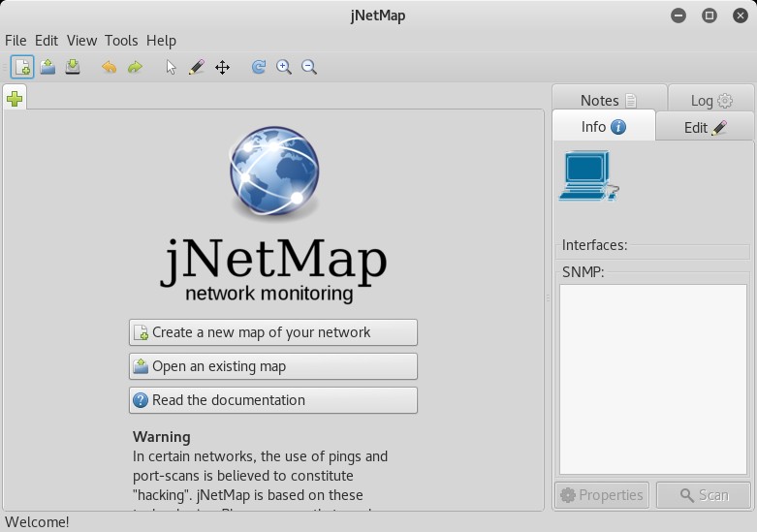
Task: Click the Scan button
Action: point(704,495)
